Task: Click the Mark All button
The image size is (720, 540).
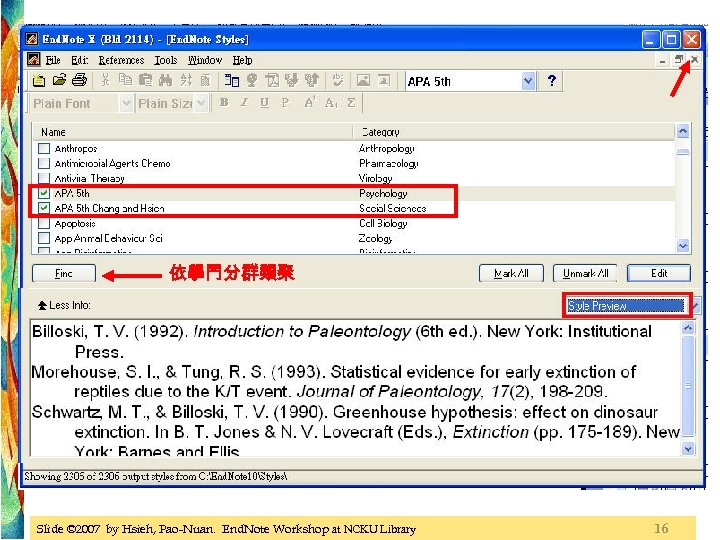Action: coord(511,274)
